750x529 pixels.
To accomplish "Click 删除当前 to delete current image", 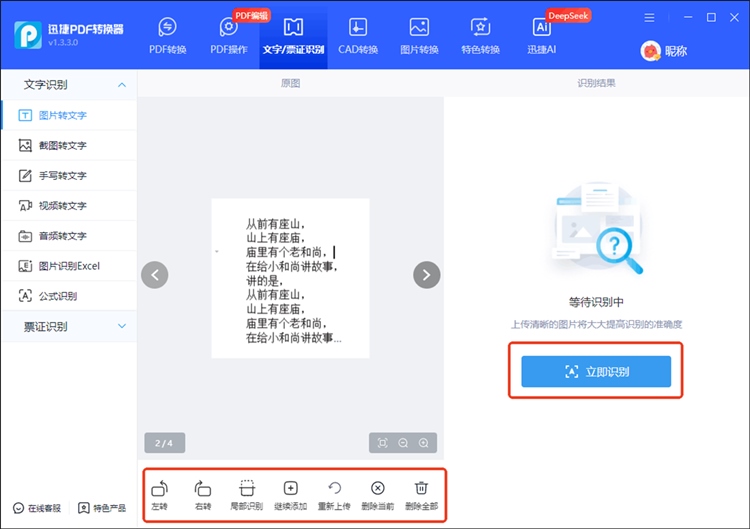I will coord(378,496).
